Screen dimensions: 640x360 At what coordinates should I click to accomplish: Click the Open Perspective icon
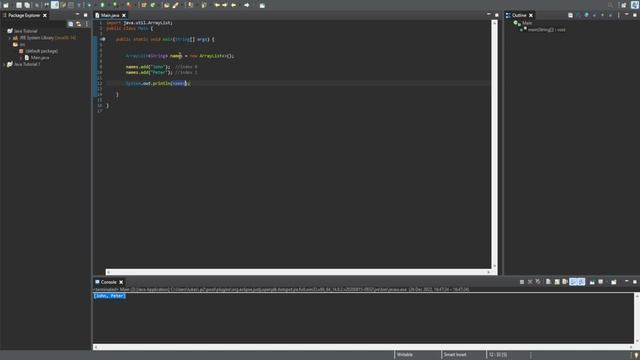[623, 5]
